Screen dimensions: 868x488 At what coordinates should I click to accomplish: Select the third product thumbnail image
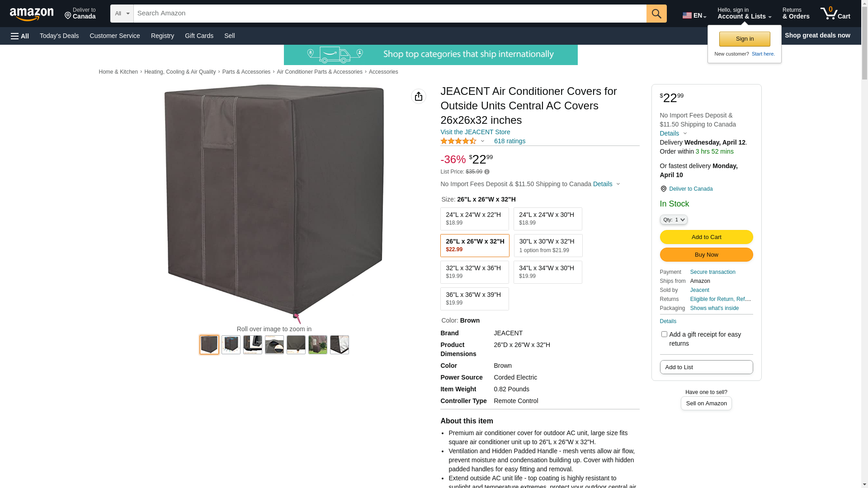[x=253, y=345]
